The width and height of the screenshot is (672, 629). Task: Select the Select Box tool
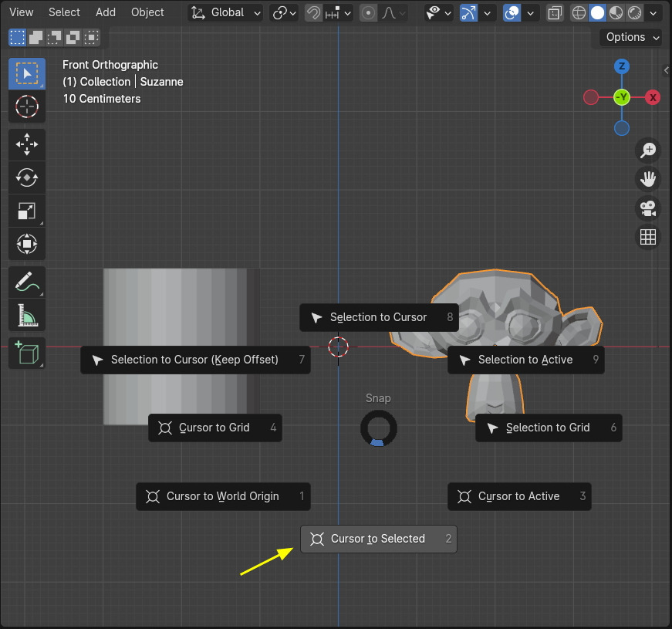click(x=27, y=74)
